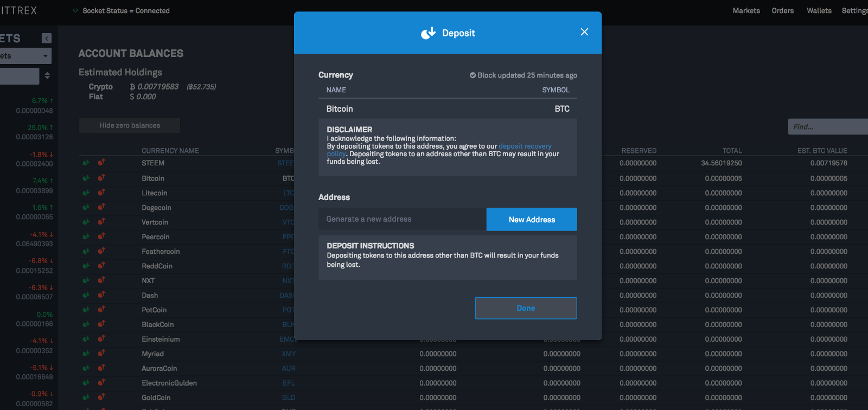Image resolution: width=868 pixels, height=410 pixels.
Task: Select the sidebar market showing 0.00003126
Action: 34,137
